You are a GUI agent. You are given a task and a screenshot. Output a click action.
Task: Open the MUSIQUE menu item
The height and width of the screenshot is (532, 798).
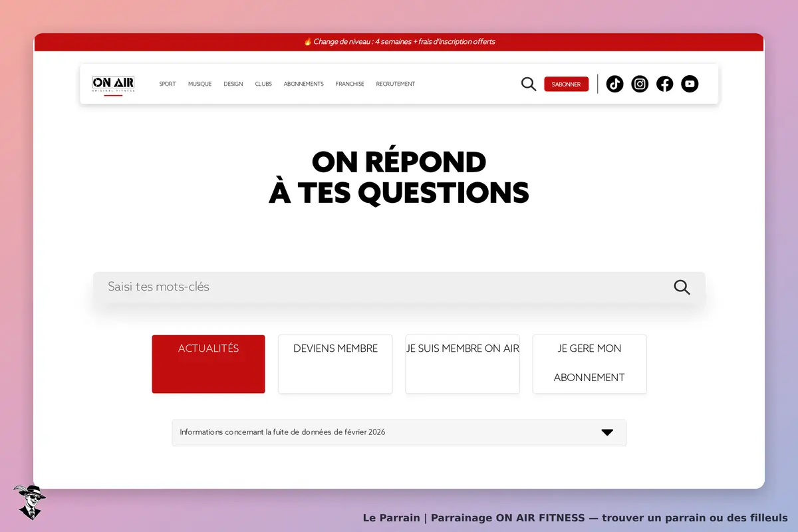[199, 84]
